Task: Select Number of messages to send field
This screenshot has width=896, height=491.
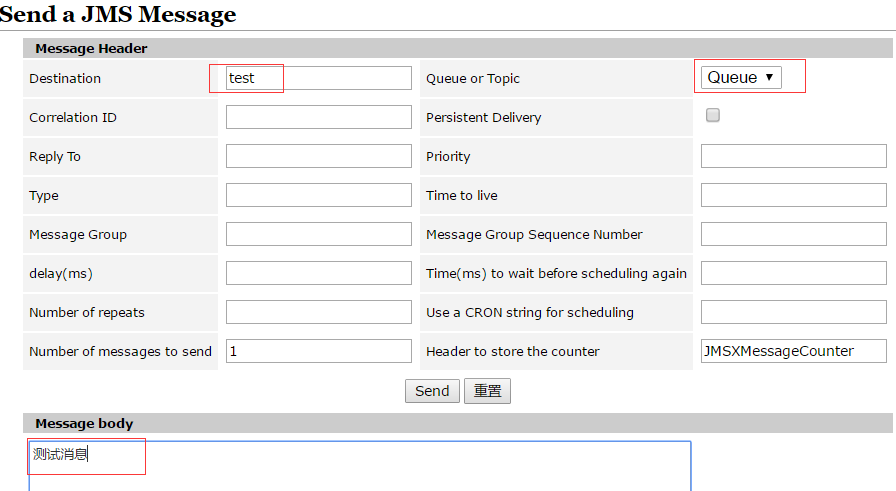Action: click(x=318, y=351)
